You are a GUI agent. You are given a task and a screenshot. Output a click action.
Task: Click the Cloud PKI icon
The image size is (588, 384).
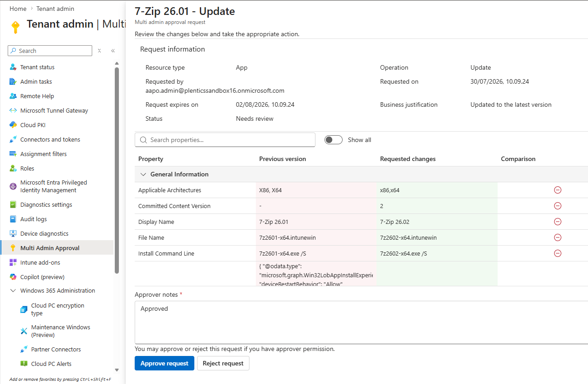pos(13,125)
